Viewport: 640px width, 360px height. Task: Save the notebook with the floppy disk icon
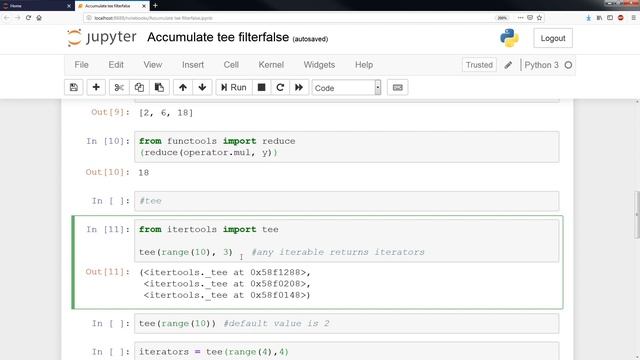coord(74,87)
